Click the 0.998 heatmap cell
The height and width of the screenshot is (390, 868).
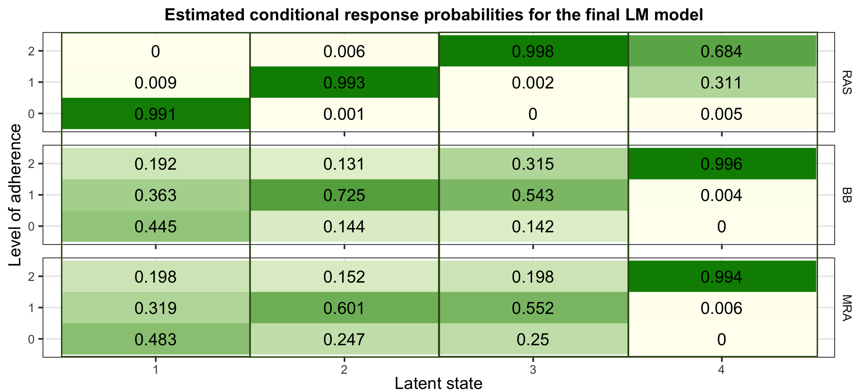[x=533, y=51]
